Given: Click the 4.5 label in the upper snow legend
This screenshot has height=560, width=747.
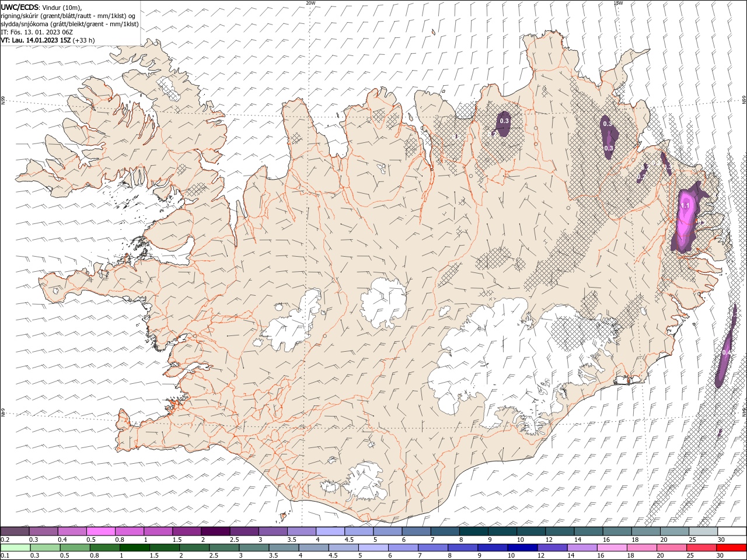Looking at the screenshot, I should (x=349, y=540).
